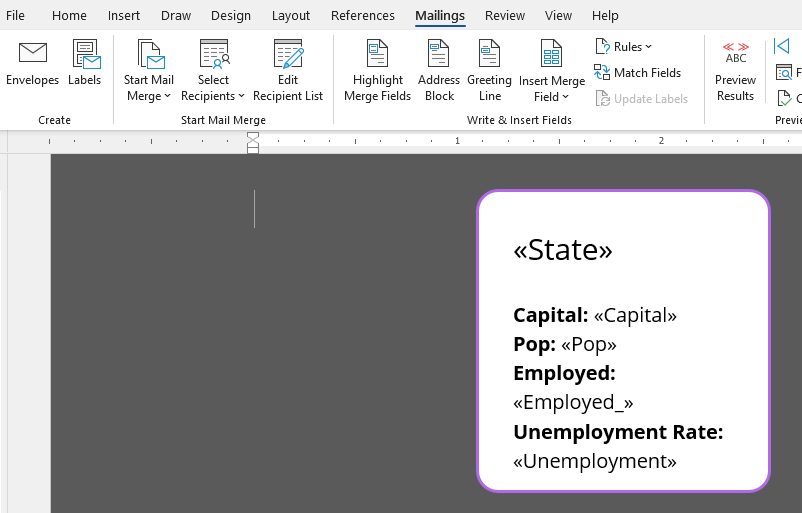Screen dimensions: 802x513
Task: Click the first-line indent marker on ruler
Action: (253, 137)
